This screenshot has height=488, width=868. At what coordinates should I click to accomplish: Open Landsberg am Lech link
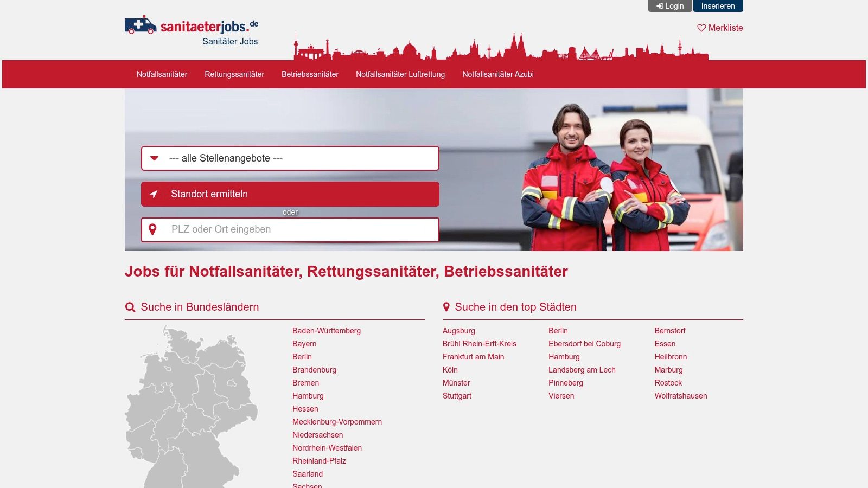582,370
